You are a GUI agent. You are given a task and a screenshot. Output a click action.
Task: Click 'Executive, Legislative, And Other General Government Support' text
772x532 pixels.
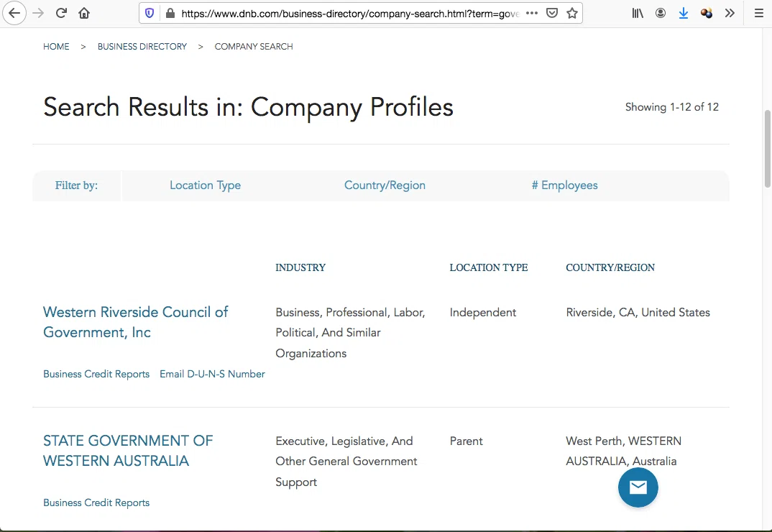346,461
